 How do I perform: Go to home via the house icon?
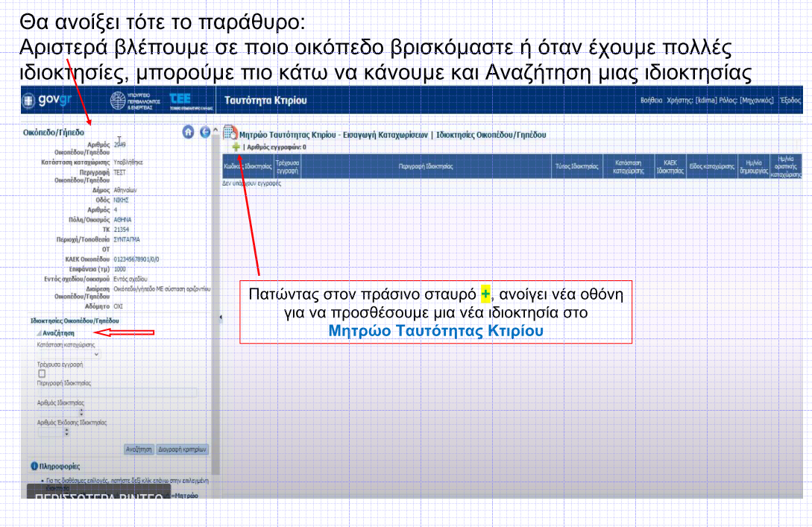point(189,132)
